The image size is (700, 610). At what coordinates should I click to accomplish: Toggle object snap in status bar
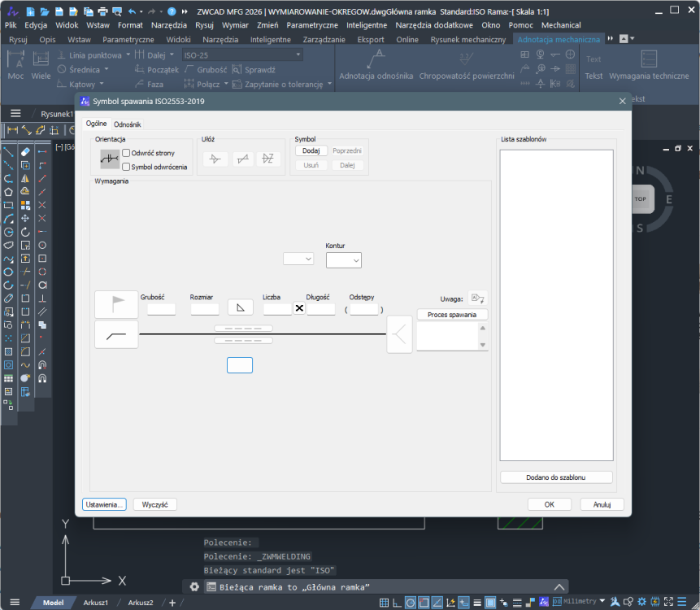[424, 603]
